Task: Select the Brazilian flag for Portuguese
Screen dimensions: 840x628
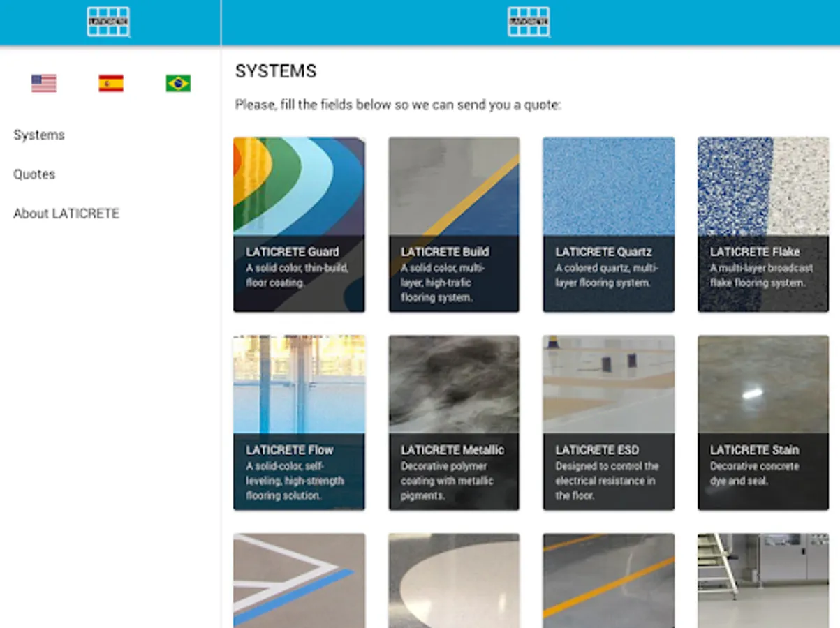Action: (178, 84)
